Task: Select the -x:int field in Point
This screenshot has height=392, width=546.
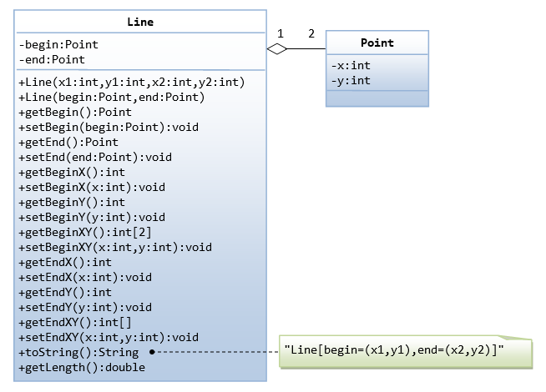Action: pyautogui.click(x=351, y=66)
